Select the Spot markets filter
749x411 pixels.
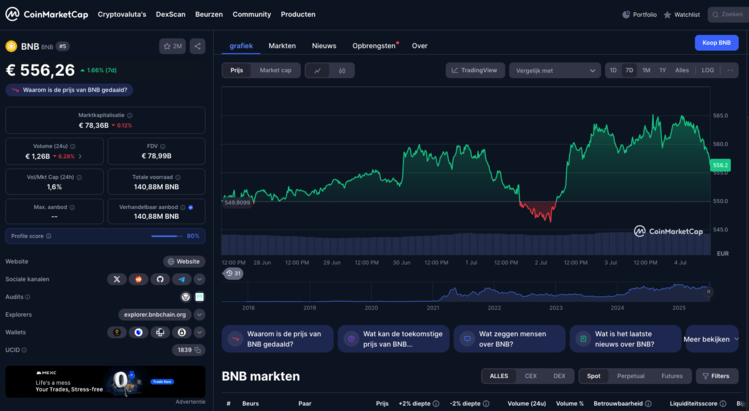pyautogui.click(x=594, y=376)
